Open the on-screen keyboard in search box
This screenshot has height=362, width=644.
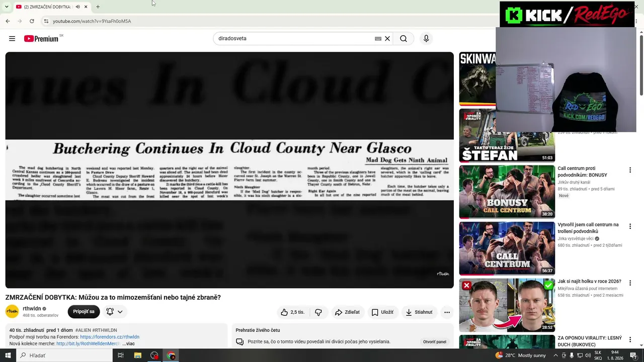(x=378, y=39)
